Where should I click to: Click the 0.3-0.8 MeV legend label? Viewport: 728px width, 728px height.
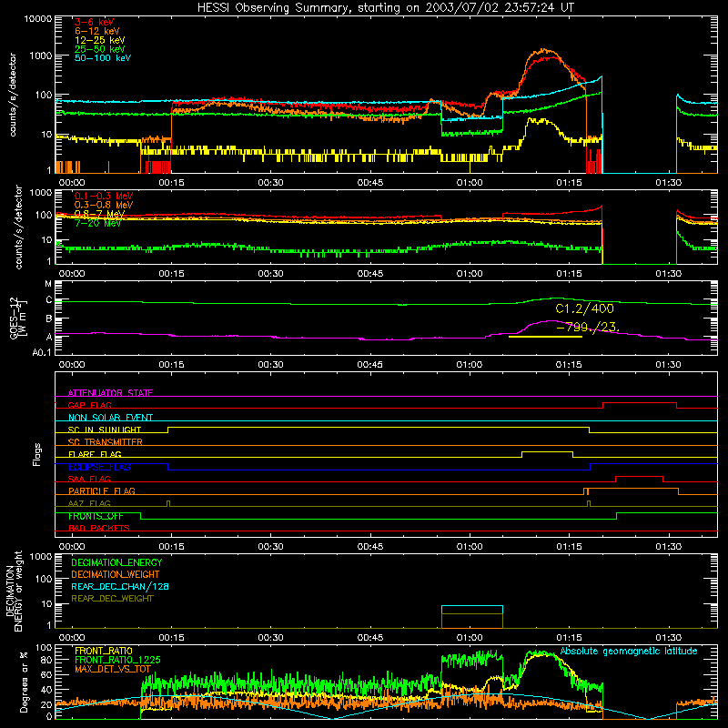[x=104, y=205]
